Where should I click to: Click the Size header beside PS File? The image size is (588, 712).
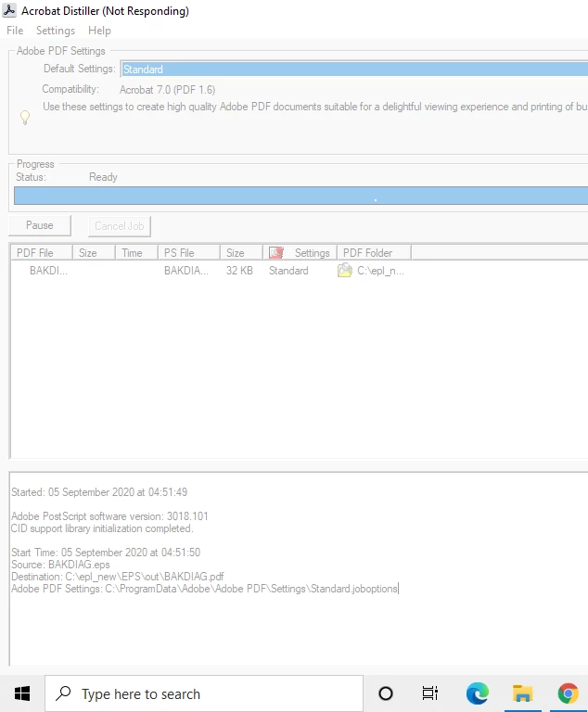[241, 252]
